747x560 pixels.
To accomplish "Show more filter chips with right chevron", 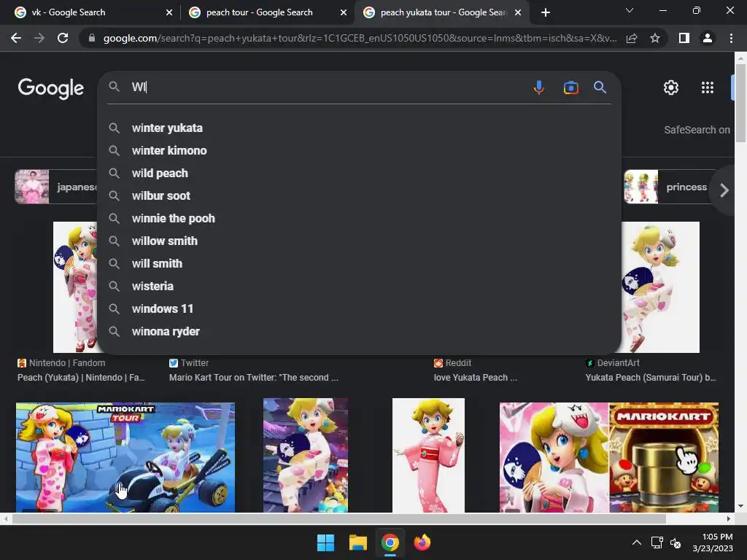I will 724,190.
